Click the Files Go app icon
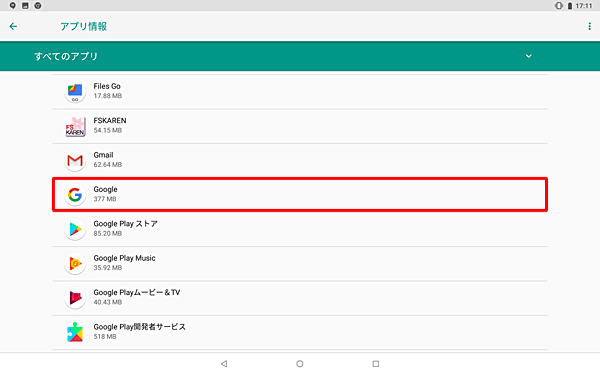The image size is (600, 375). click(75, 92)
